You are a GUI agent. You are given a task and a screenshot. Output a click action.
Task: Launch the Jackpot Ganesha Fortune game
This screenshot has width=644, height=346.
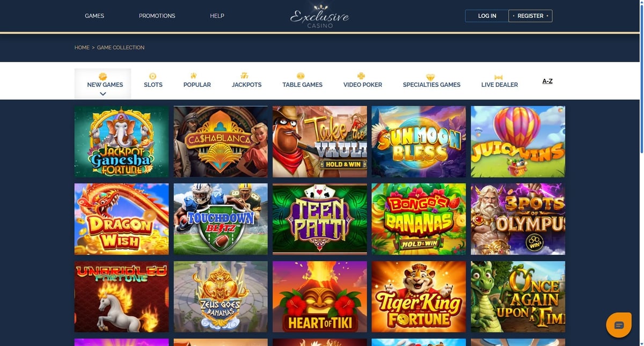(121, 142)
